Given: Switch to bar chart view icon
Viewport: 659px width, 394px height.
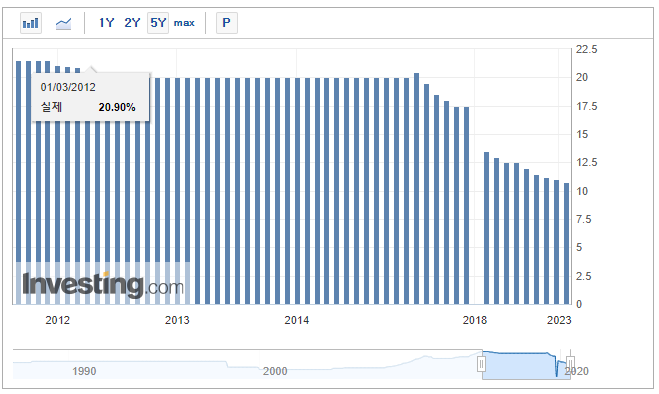Looking at the screenshot, I should click(x=31, y=23).
